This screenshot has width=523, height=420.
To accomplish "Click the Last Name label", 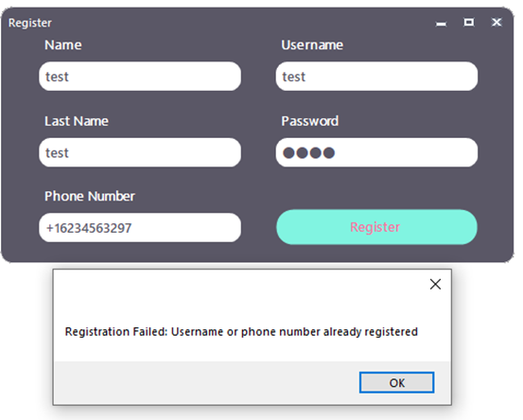I will point(77,121).
